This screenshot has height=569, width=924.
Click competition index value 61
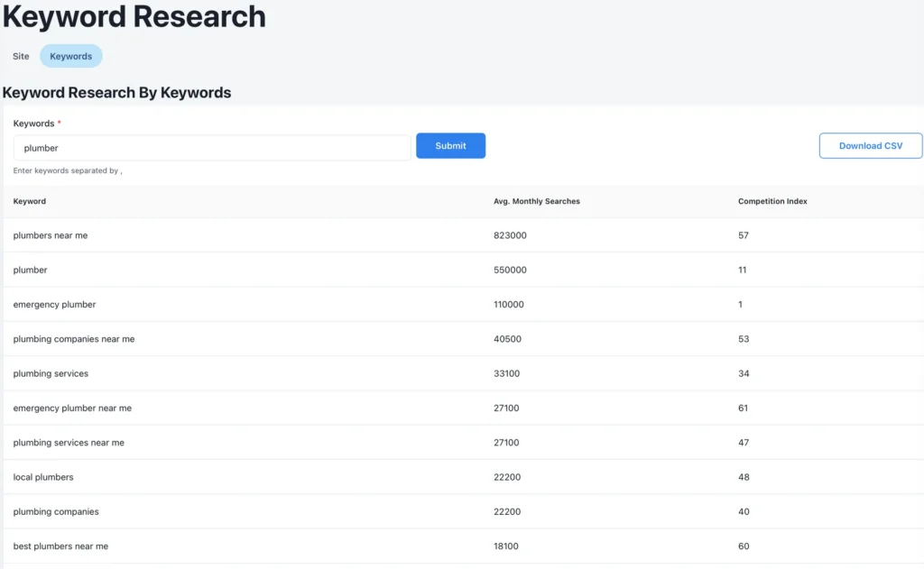[x=744, y=408]
